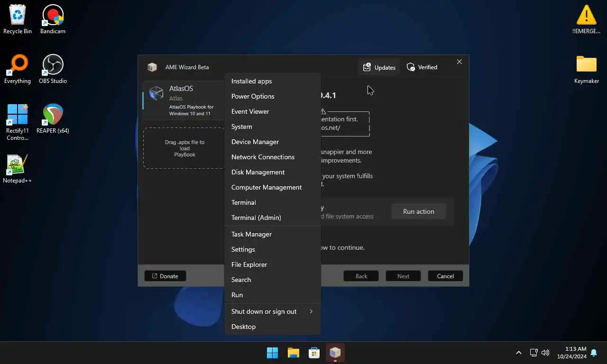Choose Power Options in menu
The image size is (607, 364).
[x=273, y=96]
